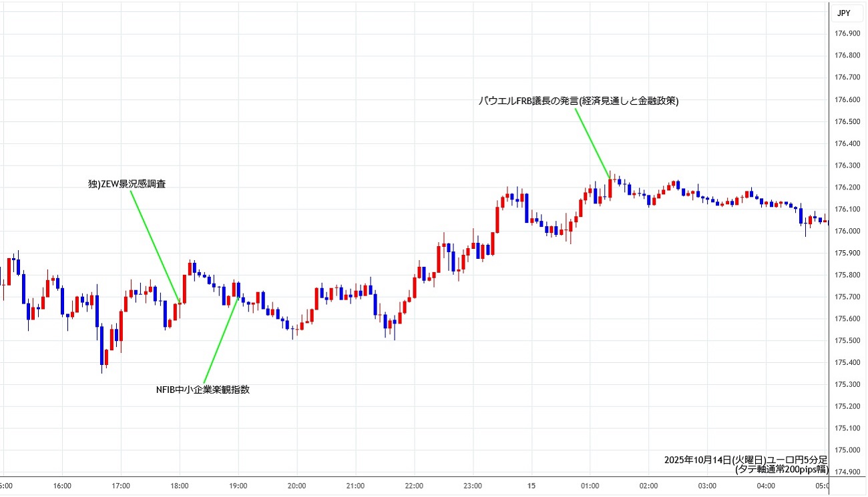This screenshot has width=868, height=497.
Task: Select the ZEW景況感調査 annotation text
Action: (x=127, y=184)
